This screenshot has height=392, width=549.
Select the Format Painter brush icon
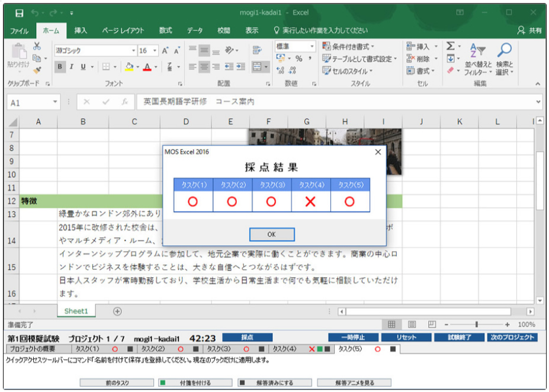[x=37, y=70]
